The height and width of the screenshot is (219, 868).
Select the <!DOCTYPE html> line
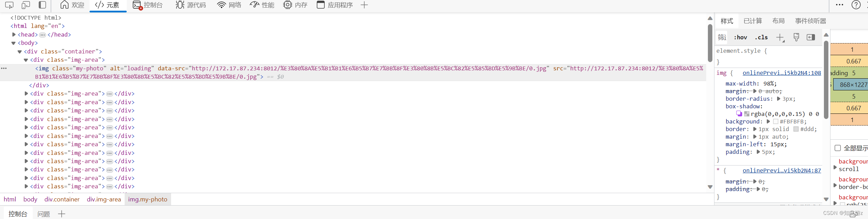(x=36, y=18)
